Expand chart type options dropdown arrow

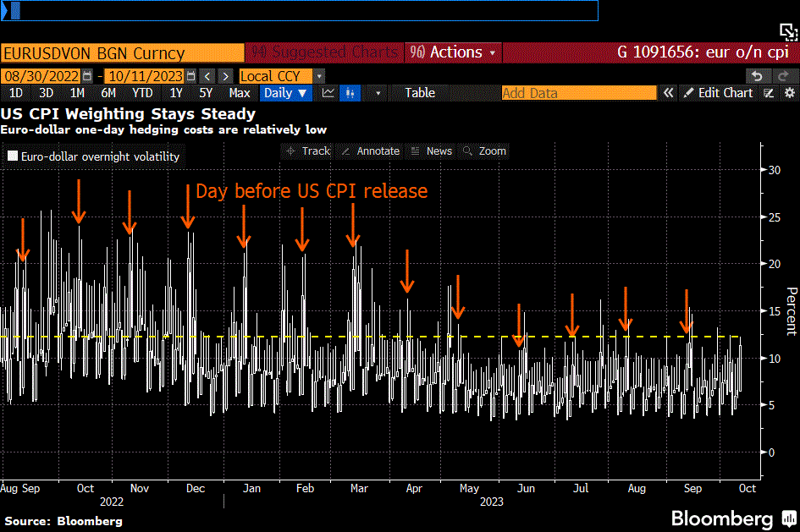[378, 93]
